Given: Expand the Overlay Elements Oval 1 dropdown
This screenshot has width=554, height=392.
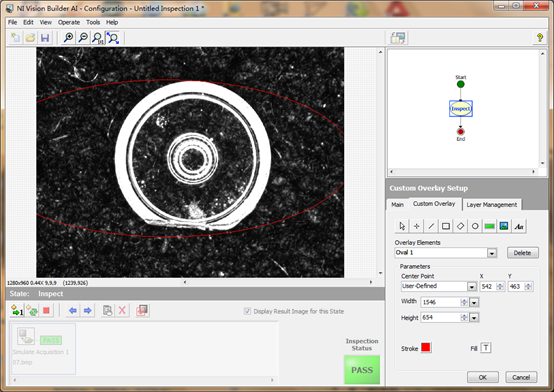Looking at the screenshot, I should [x=491, y=253].
